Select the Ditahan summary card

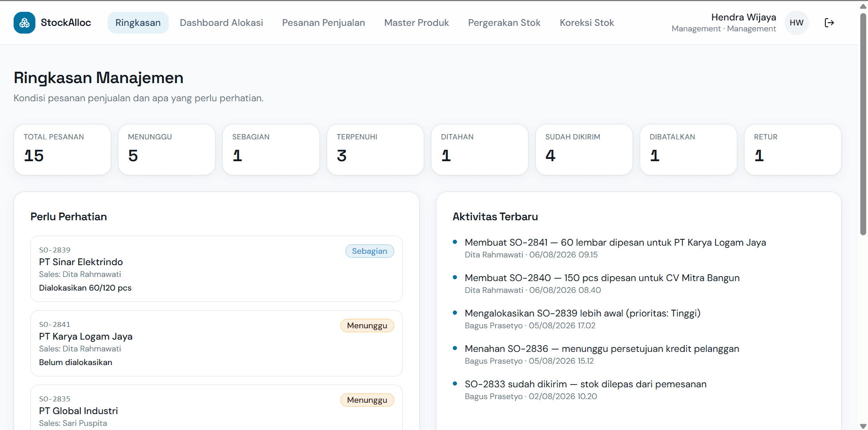[x=480, y=149]
